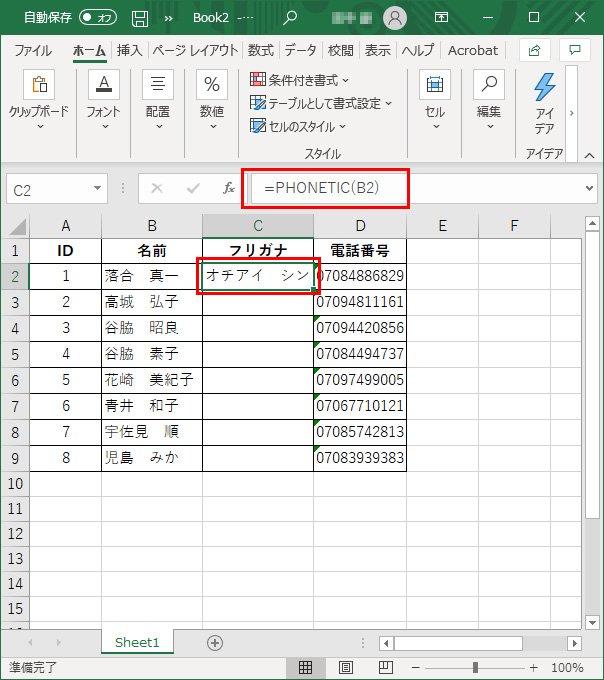Click the formula confirm checkmark icon

193,188
